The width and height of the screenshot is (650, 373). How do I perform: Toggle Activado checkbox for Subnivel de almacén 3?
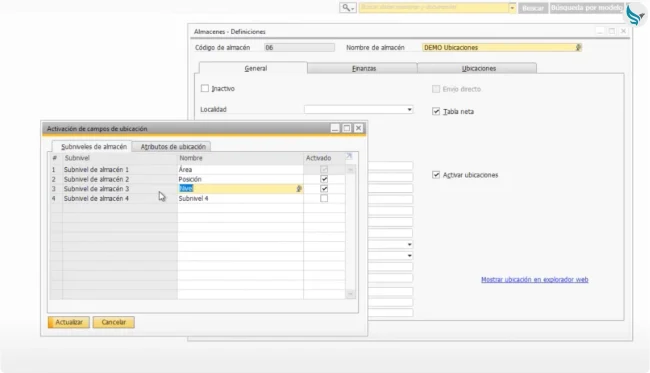(x=324, y=189)
